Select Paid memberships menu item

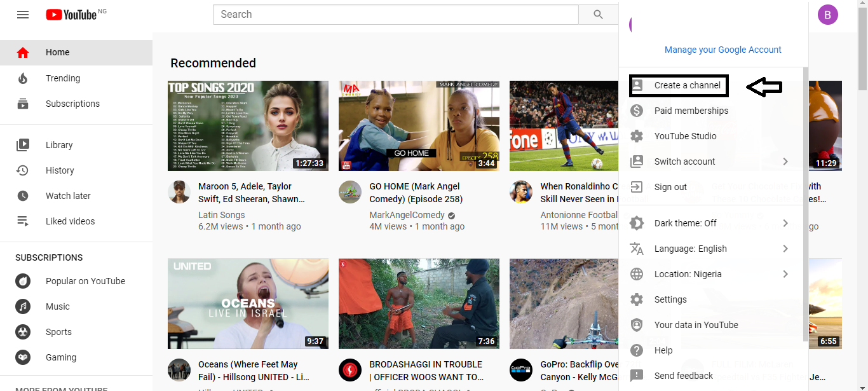[x=710, y=111]
